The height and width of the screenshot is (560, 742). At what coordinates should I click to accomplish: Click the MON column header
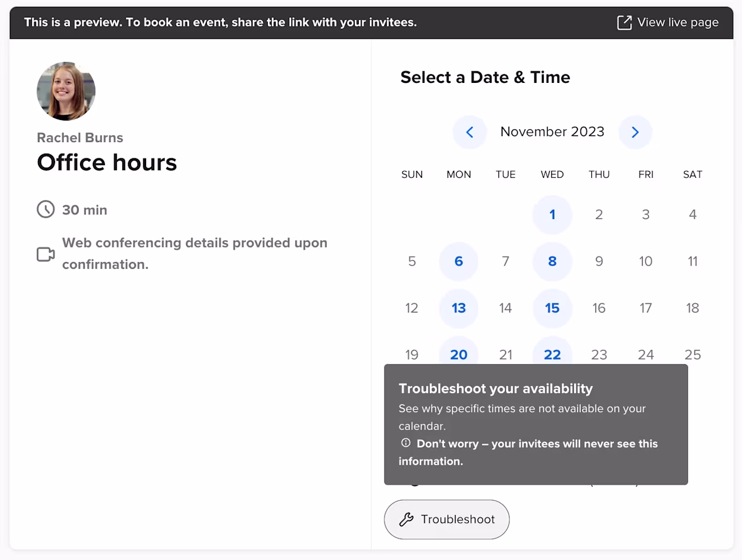(459, 174)
